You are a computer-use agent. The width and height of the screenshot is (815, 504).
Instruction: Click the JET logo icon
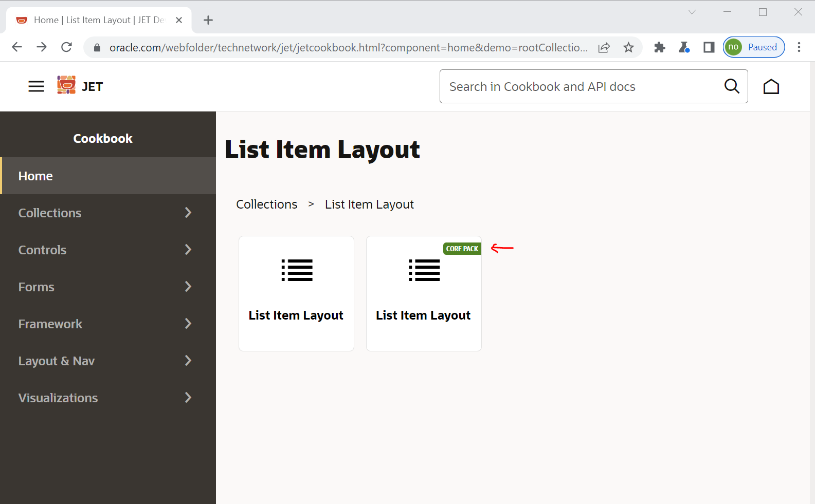[66, 85]
